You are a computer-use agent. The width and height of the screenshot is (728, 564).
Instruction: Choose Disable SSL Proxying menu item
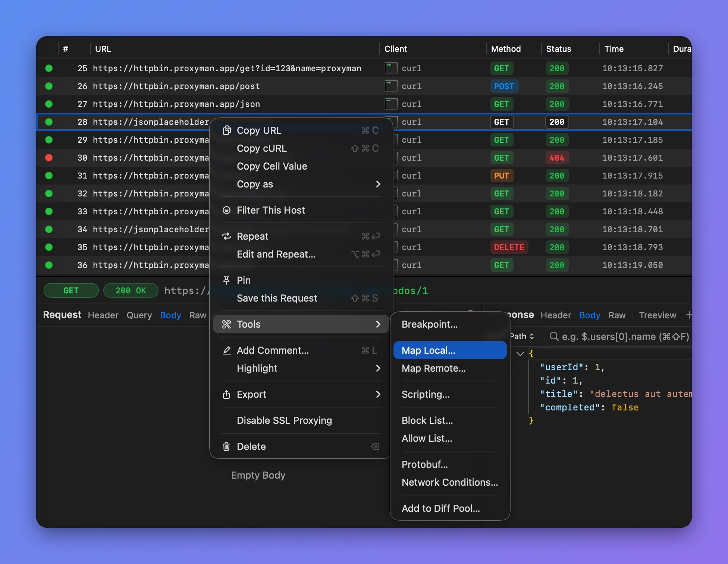click(301, 420)
